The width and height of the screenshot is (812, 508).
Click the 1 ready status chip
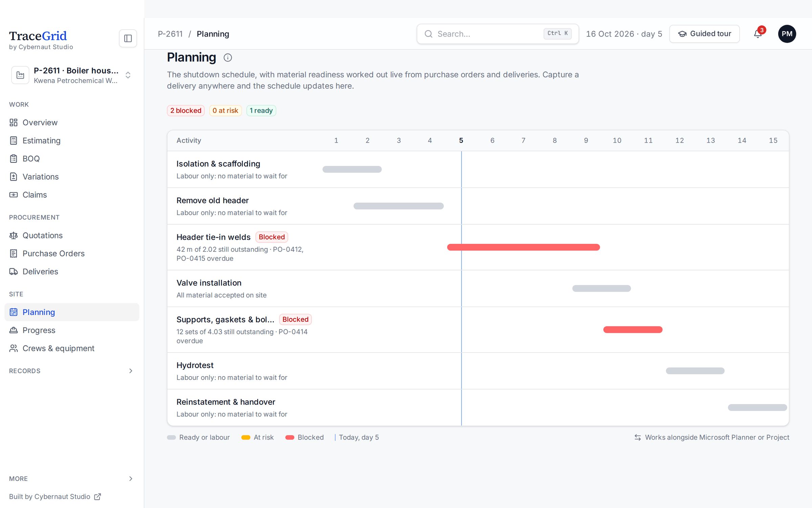261,111
